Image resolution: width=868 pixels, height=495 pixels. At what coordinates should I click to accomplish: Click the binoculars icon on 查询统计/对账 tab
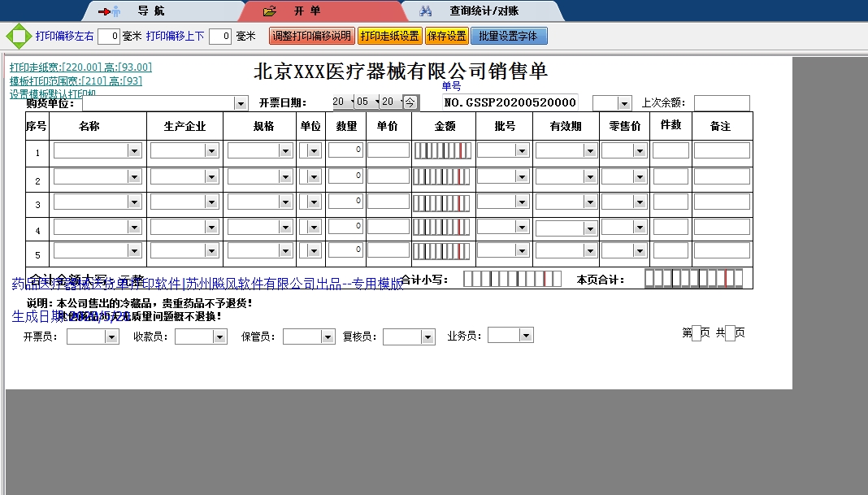click(427, 11)
